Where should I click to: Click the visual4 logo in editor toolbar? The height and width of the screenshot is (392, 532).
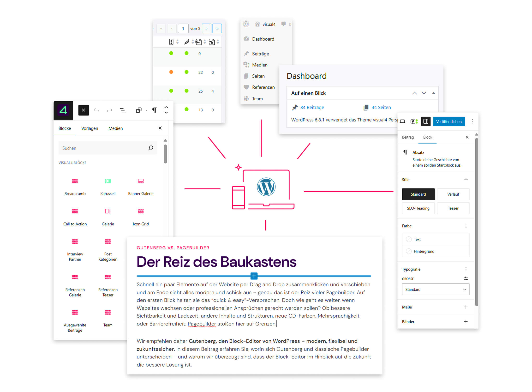point(63,110)
